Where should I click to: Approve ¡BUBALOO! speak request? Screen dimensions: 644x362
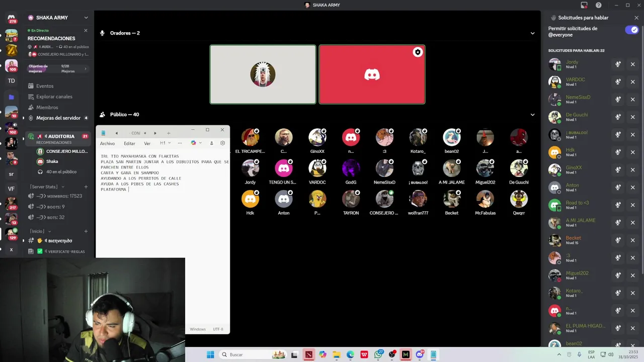pyautogui.click(x=618, y=135)
